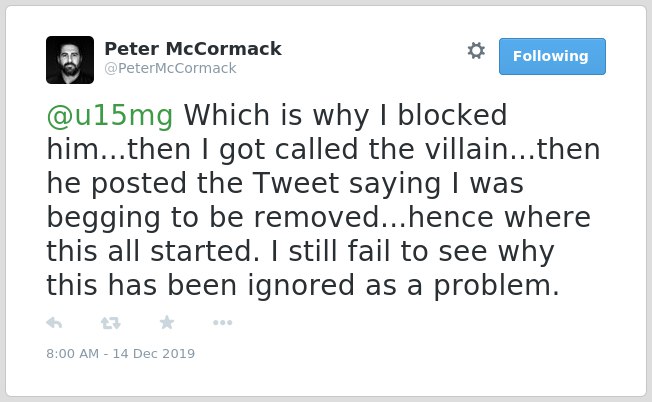This screenshot has height=402, width=652.
Task: Favorite the tweet with the star icon
Action: pyautogui.click(x=167, y=322)
